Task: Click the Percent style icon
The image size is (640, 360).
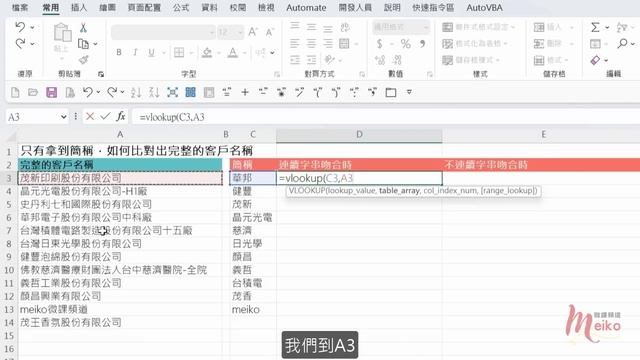Action: coord(405,44)
